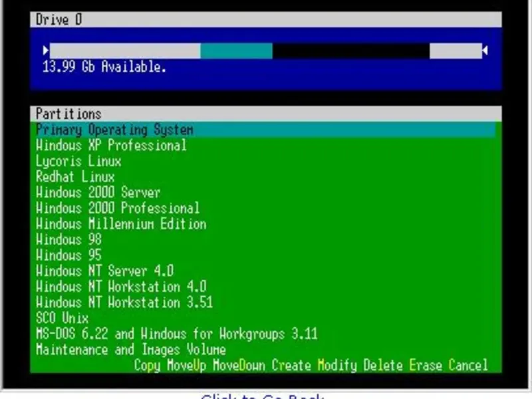This screenshot has width=532, height=399.
Task: Click the last gray segment of drive bar
Action: pos(456,51)
